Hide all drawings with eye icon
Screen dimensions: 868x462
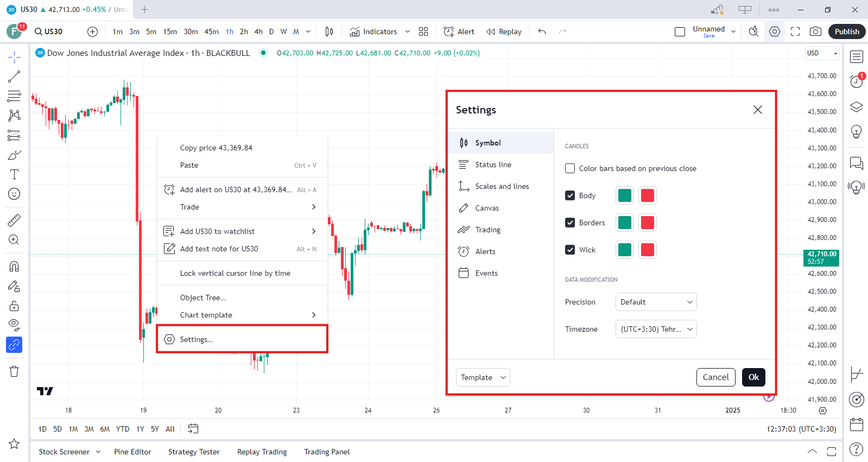[14, 325]
